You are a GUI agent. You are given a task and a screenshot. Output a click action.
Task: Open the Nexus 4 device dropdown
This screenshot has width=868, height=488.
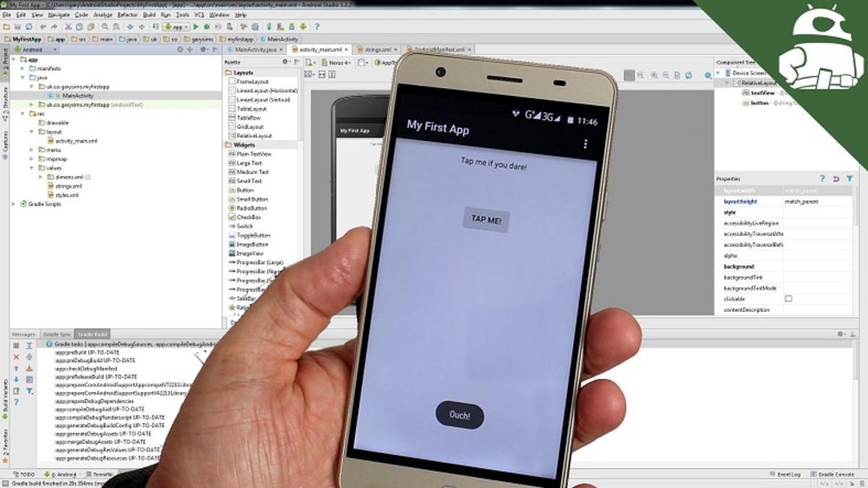point(336,62)
